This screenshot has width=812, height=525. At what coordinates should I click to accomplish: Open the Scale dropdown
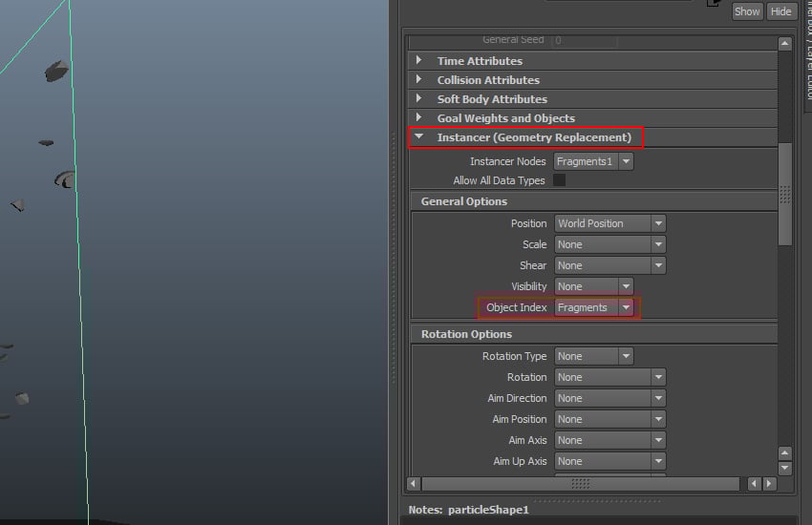(610, 244)
